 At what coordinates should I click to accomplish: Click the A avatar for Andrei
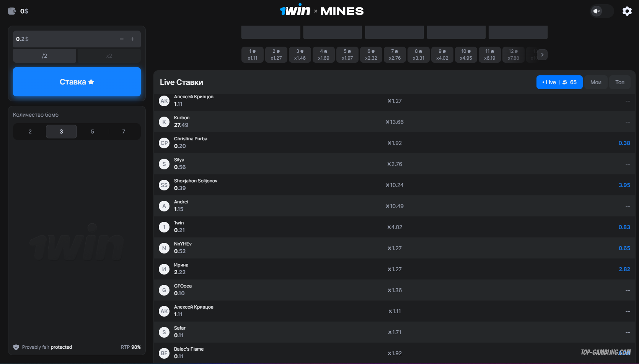click(164, 206)
